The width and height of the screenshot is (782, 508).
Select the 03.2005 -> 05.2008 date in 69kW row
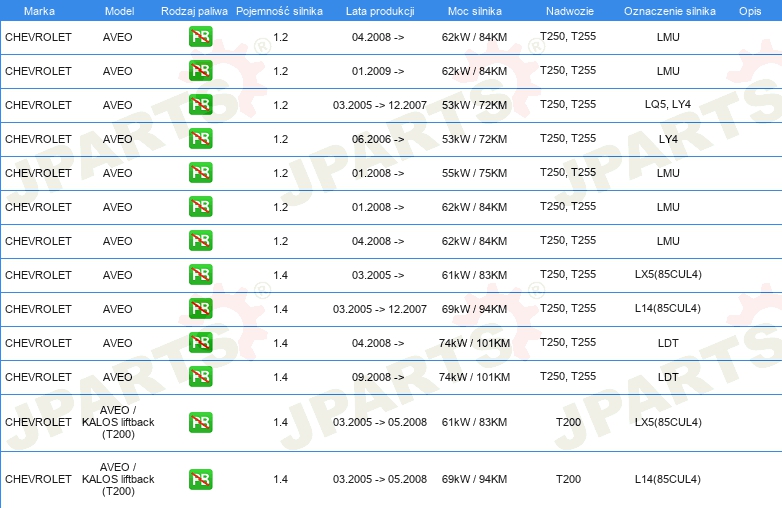tap(380, 479)
